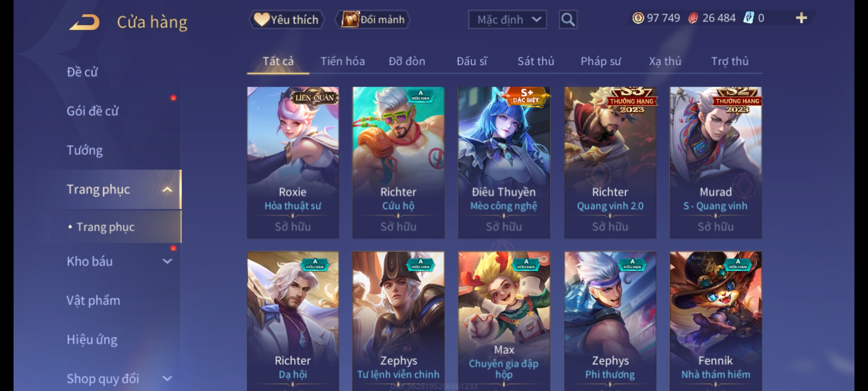Tap the plus icon to add currency
The image size is (868, 391).
pyautogui.click(x=801, y=18)
